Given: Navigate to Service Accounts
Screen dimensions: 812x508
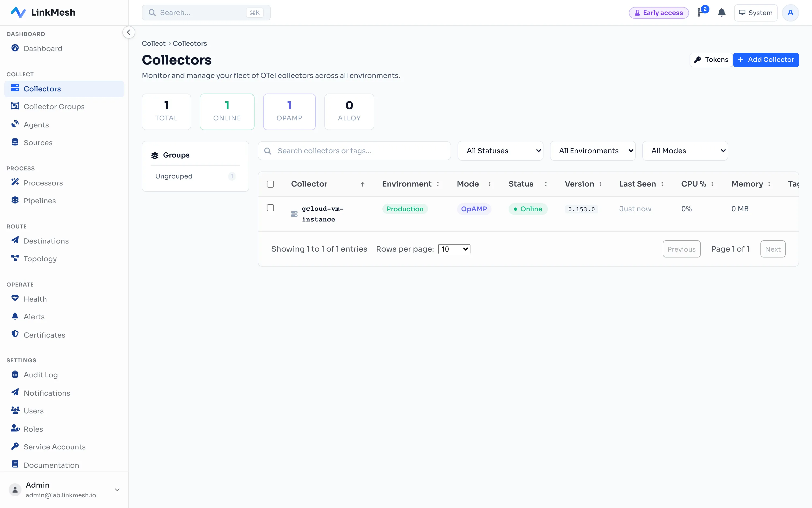Looking at the screenshot, I should [64, 447].
